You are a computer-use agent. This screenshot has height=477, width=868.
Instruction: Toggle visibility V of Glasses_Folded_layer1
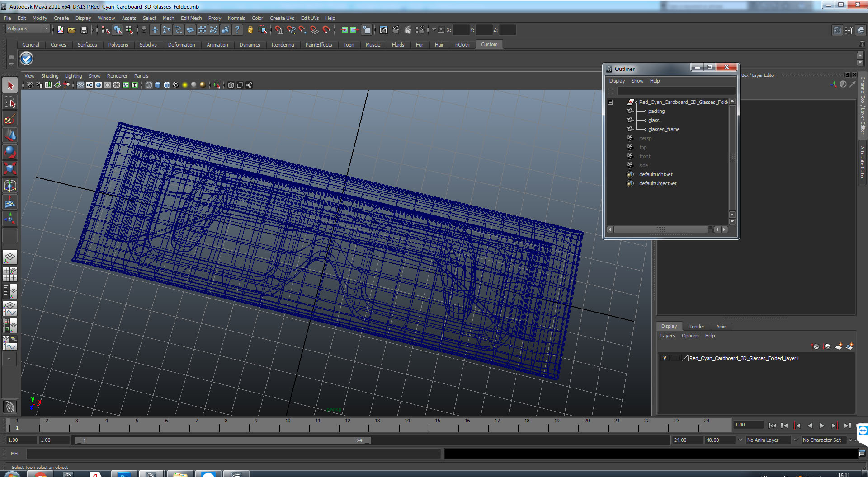pyautogui.click(x=665, y=358)
